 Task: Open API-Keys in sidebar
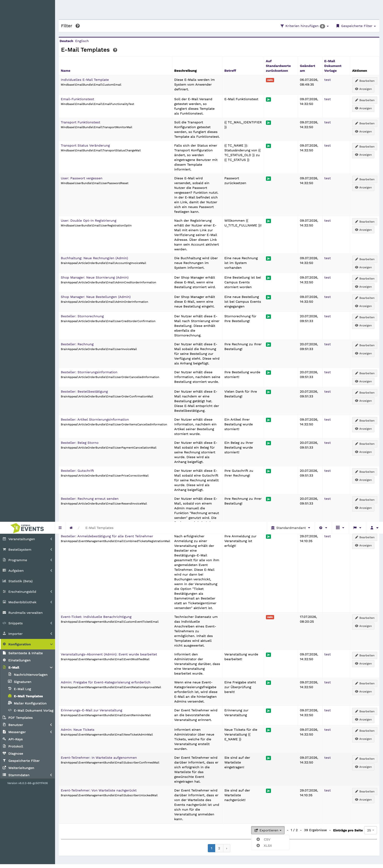[16, 739]
